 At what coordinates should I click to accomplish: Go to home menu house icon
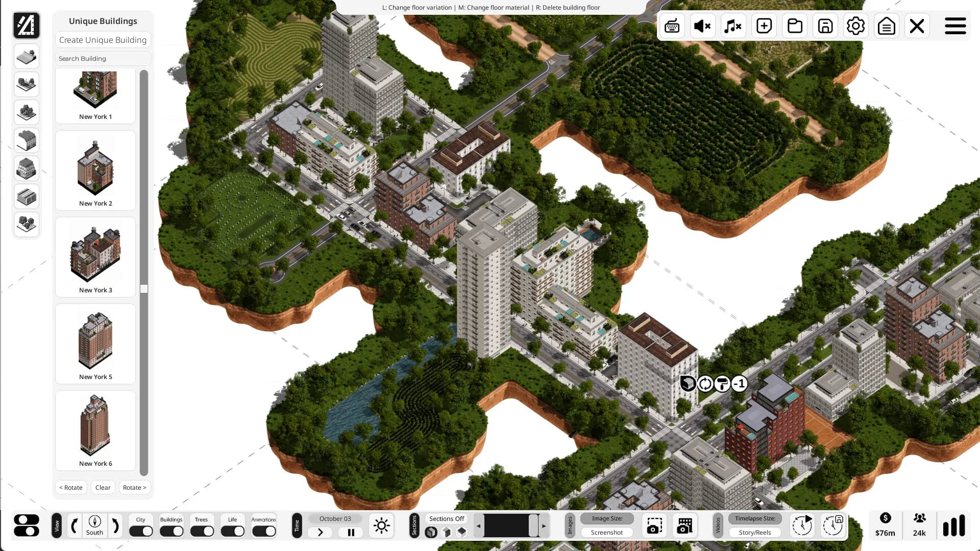pos(887,26)
